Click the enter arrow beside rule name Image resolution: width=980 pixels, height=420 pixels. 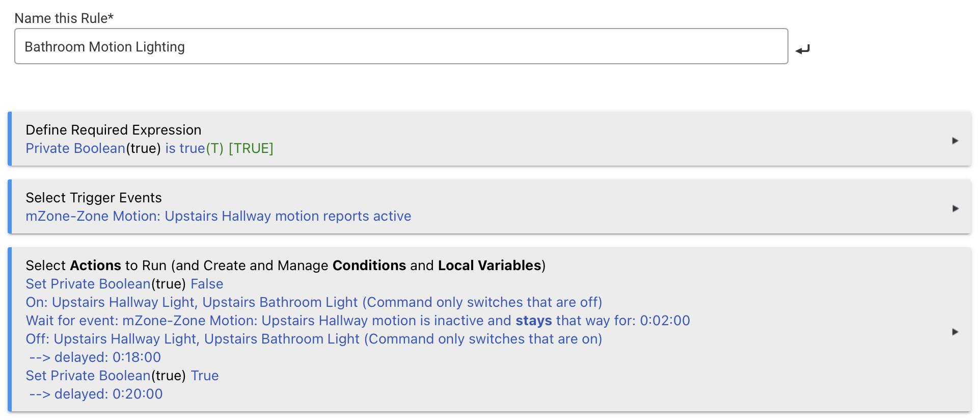click(x=803, y=49)
